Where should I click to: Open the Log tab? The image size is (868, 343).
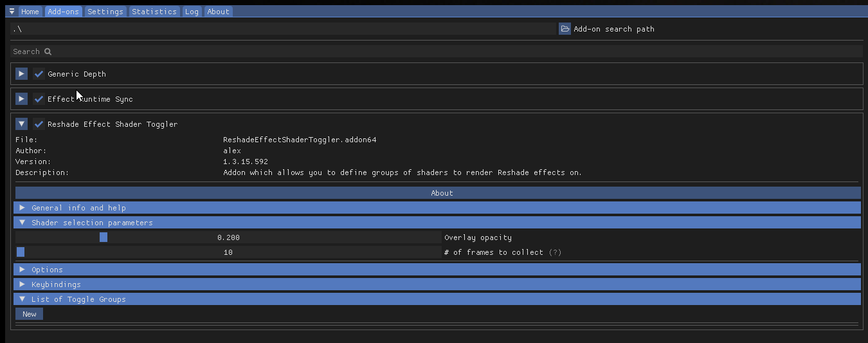click(192, 12)
